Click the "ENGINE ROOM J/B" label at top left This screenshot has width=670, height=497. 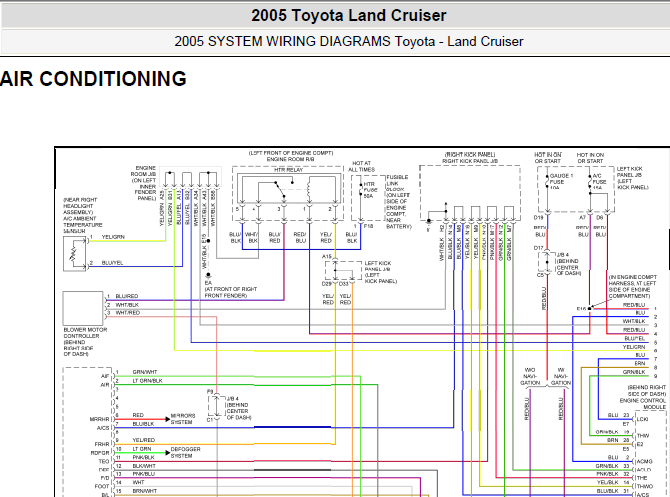[x=146, y=171]
